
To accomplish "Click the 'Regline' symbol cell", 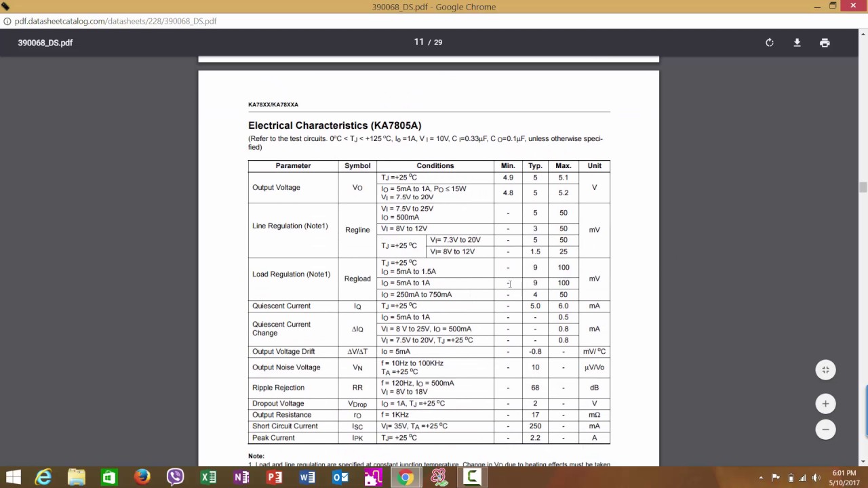I will point(357,230).
